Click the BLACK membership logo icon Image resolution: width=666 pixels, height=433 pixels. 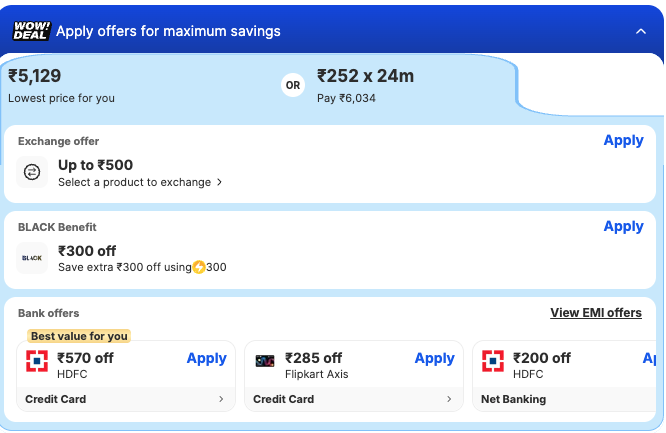pyautogui.click(x=32, y=259)
